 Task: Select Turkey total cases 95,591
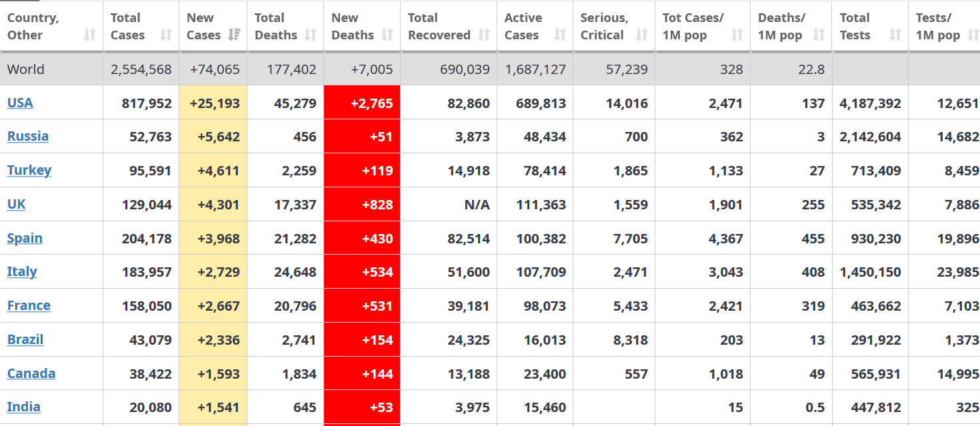point(151,171)
